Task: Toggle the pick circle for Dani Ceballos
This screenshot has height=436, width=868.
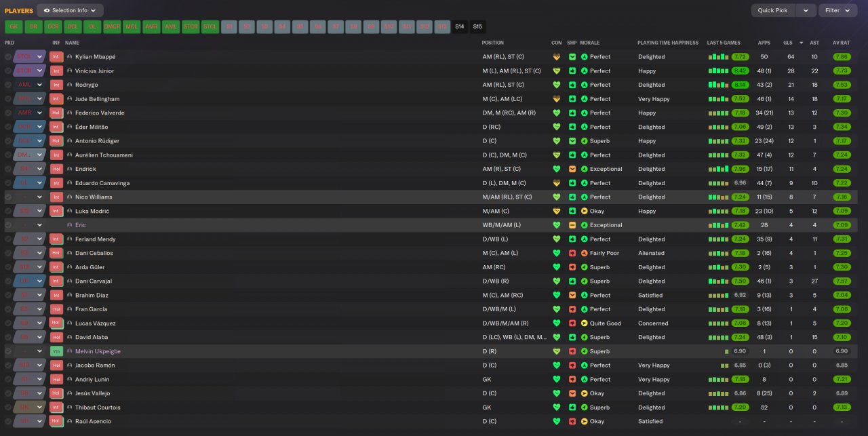Action: (x=8, y=253)
